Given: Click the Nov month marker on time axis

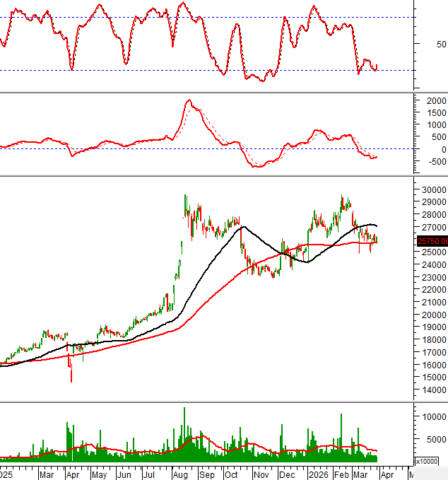Looking at the screenshot, I should coord(260,474).
